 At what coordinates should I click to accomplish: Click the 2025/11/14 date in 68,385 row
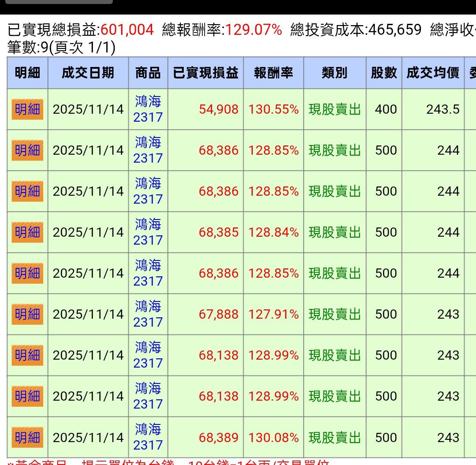pyautogui.click(x=88, y=232)
